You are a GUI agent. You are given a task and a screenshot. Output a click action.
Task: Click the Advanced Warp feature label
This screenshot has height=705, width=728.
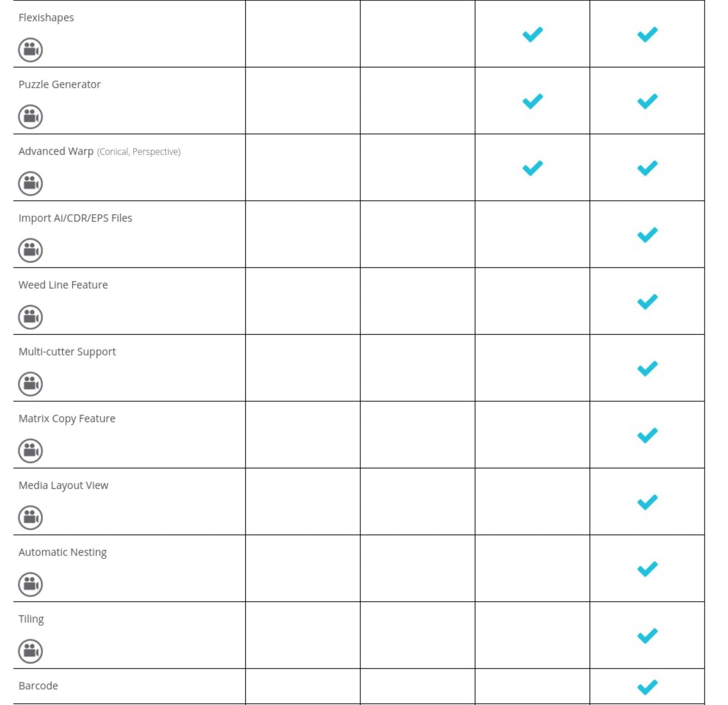(56, 151)
